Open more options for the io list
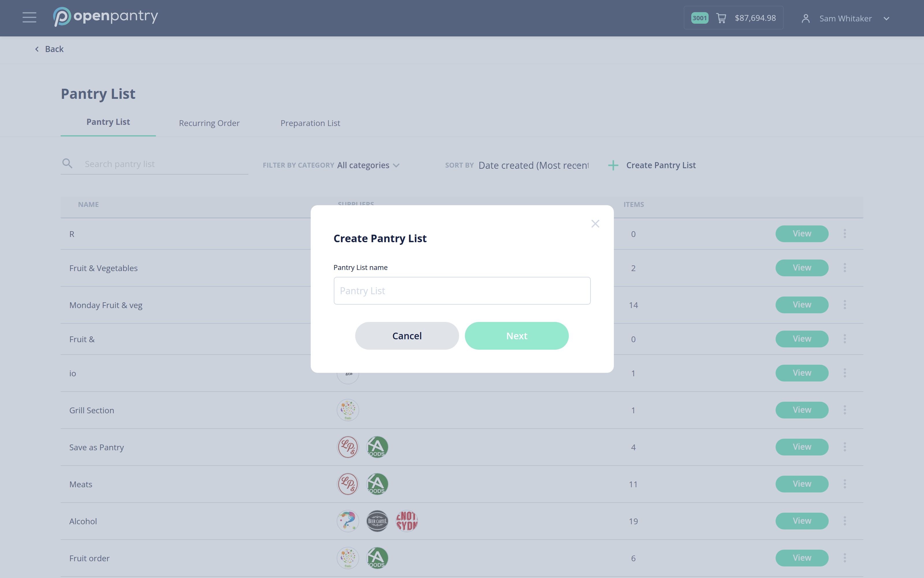The width and height of the screenshot is (924, 578). 845,373
